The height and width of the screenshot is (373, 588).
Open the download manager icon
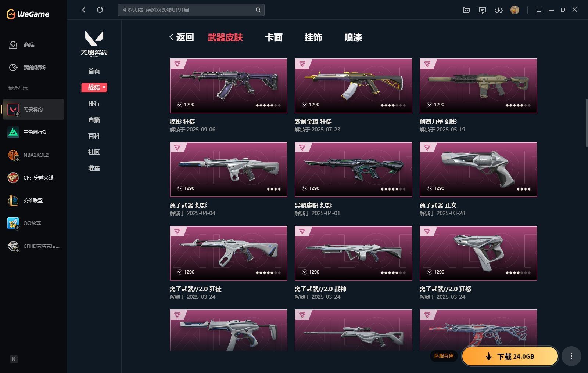click(499, 10)
